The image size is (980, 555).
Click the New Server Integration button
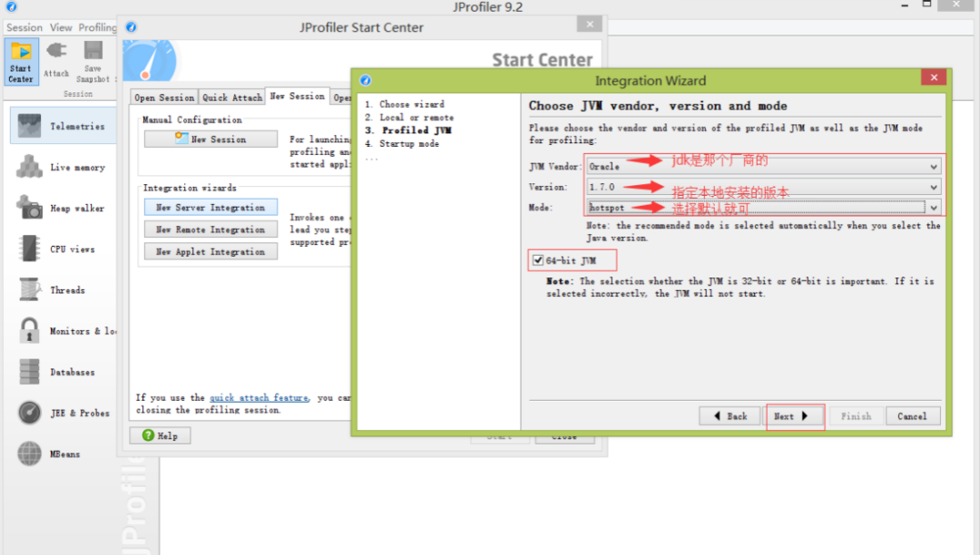[211, 208]
